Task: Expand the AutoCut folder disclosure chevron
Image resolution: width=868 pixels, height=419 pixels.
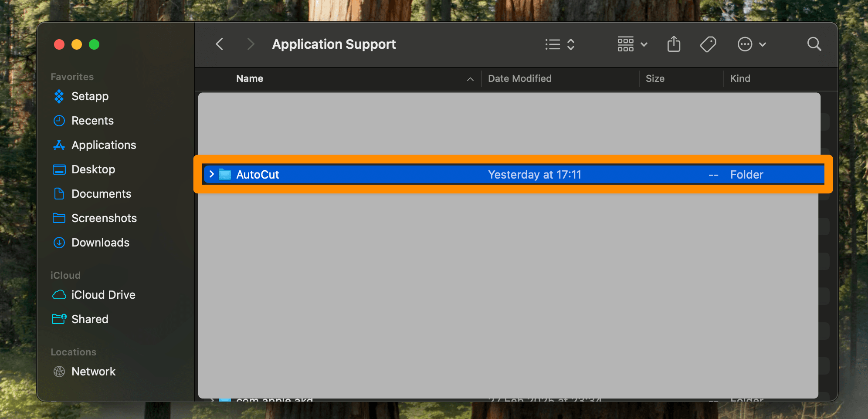Action: [x=211, y=174]
